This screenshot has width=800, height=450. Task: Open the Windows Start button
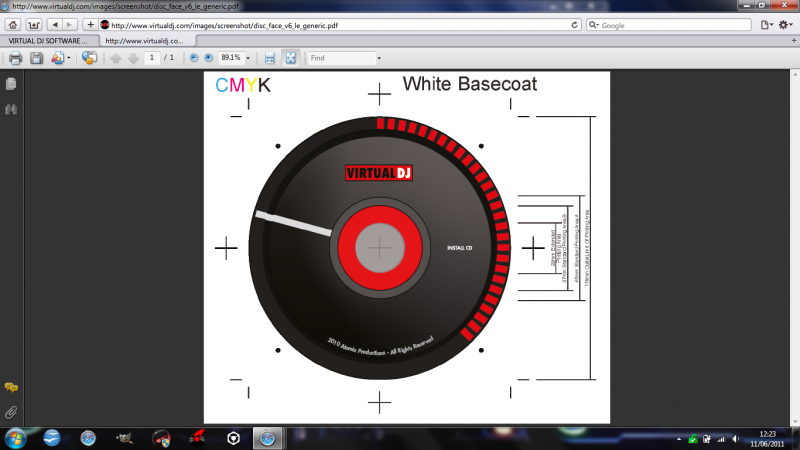pyautogui.click(x=15, y=439)
